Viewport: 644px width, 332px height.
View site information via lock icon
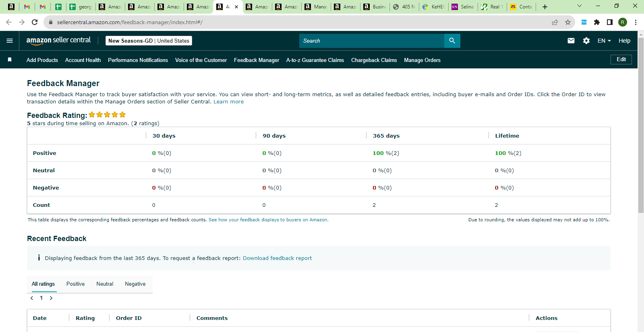click(x=51, y=22)
